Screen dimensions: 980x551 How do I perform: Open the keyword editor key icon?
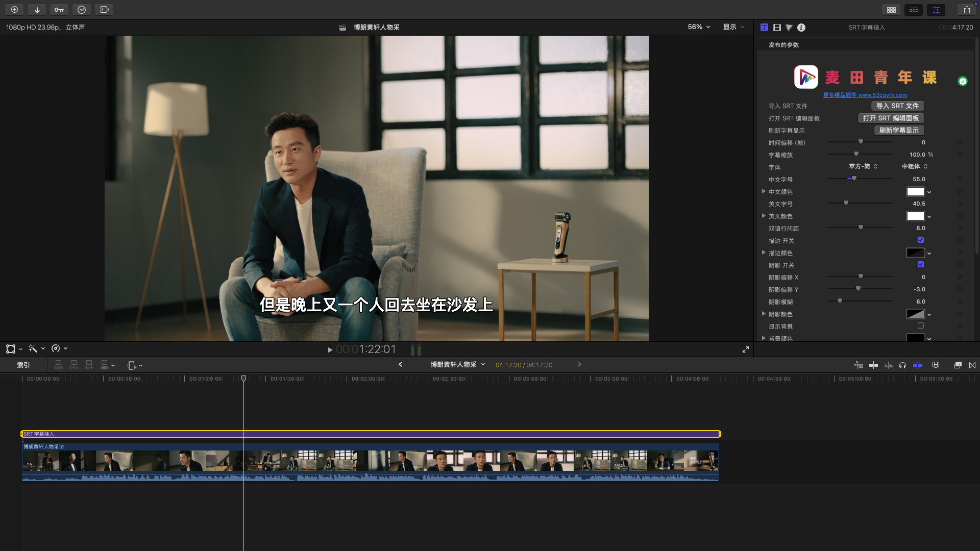pos(59,10)
